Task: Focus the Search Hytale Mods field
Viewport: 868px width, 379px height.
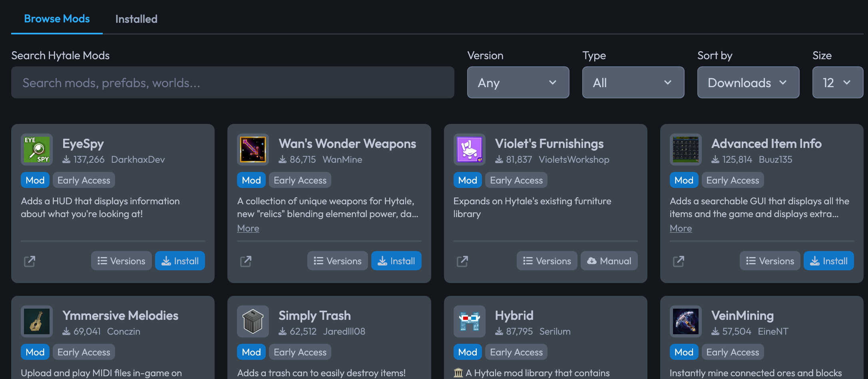Action: click(x=233, y=82)
